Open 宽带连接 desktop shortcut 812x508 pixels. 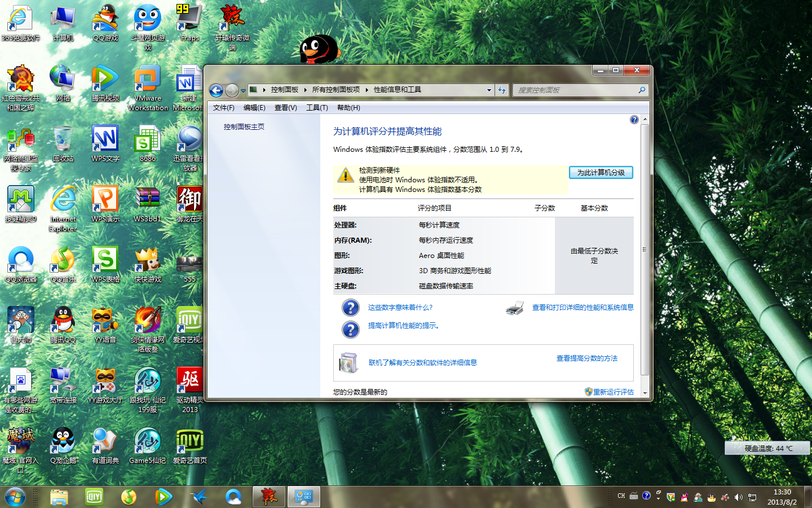[x=63, y=386]
